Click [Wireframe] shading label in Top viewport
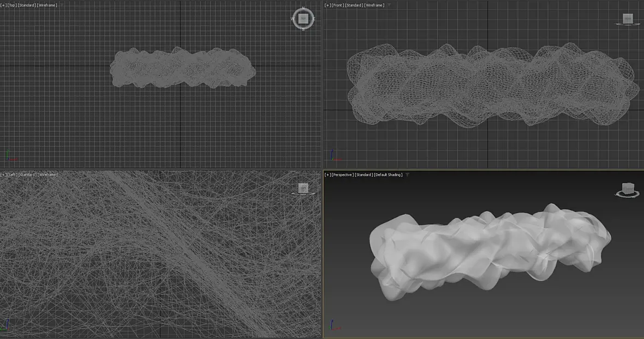The image size is (644, 339). [x=47, y=5]
